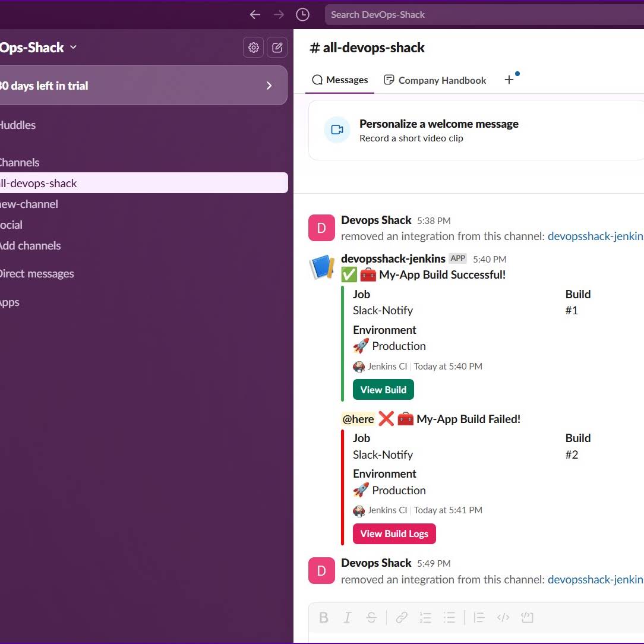Expand the Direct messages section
This screenshot has height=644, width=644.
tap(37, 273)
